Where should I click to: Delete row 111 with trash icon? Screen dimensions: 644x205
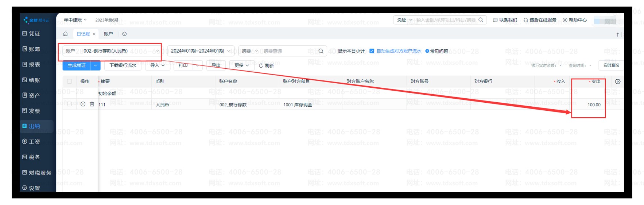coord(92,104)
